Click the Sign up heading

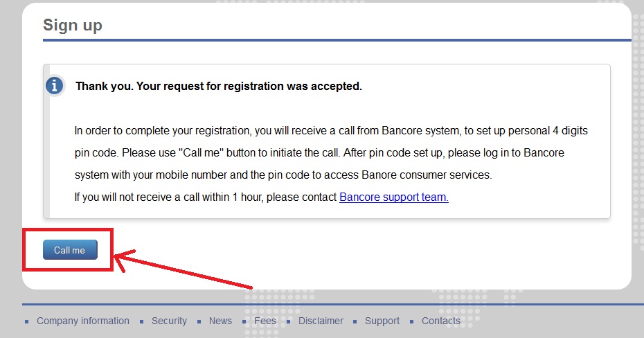[x=73, y=26]
